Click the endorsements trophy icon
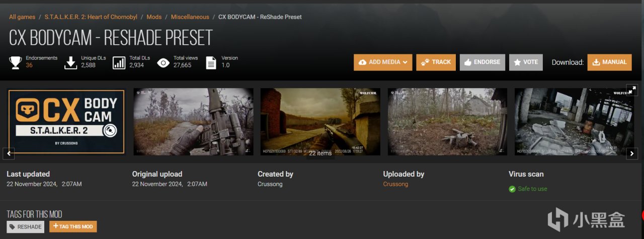The height and width of the screenshot is (239, 644). 15,62
